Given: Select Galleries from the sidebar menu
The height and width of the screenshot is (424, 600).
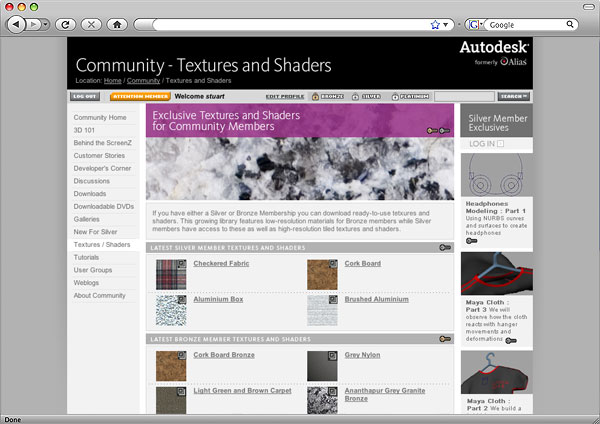Looking at the screenshot, I should (x=87, y=218).
